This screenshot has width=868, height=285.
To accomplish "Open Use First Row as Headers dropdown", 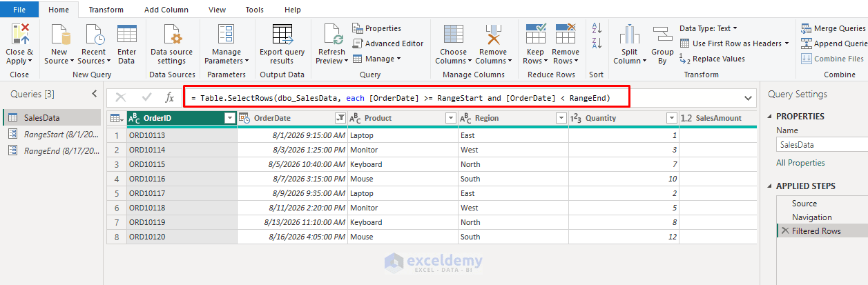I will 734,43.
